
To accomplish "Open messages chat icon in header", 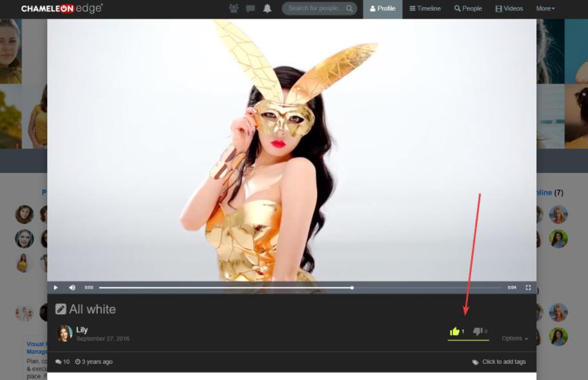I will click(x=250, y=8).
